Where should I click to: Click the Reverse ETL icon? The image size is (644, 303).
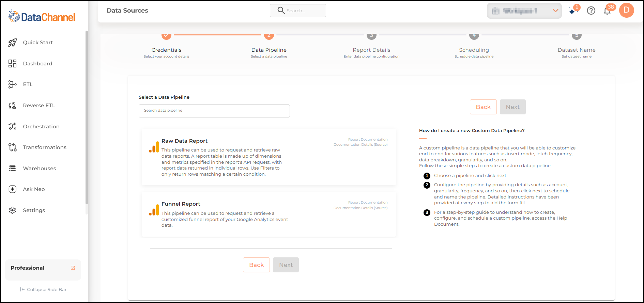tap(13, 106)
